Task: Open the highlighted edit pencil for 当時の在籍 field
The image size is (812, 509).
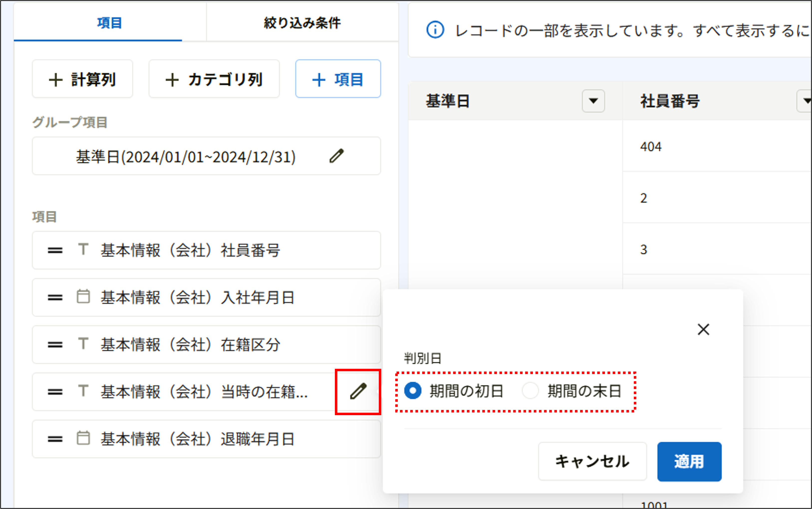Action: pyautogui.click(x=358, y=392)
